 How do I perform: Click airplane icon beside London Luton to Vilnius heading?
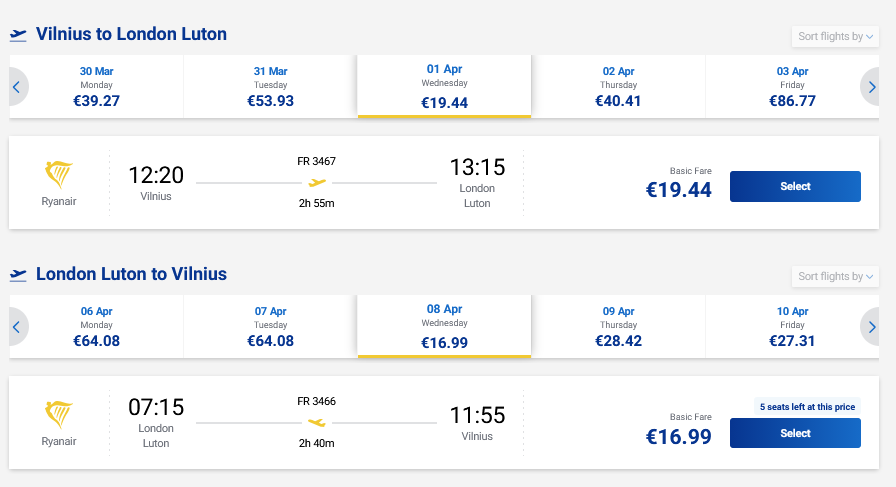point(18,275)
